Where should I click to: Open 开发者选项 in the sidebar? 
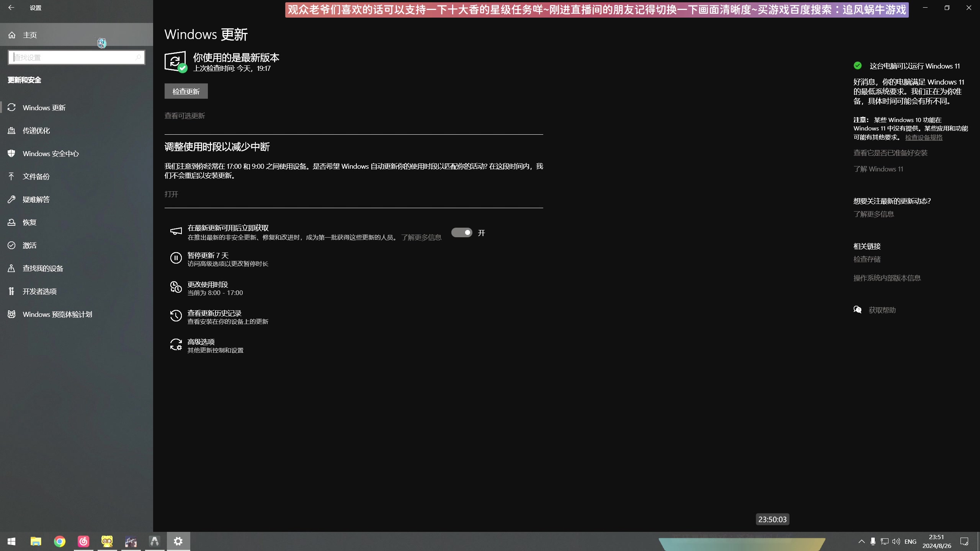[77, 291]
